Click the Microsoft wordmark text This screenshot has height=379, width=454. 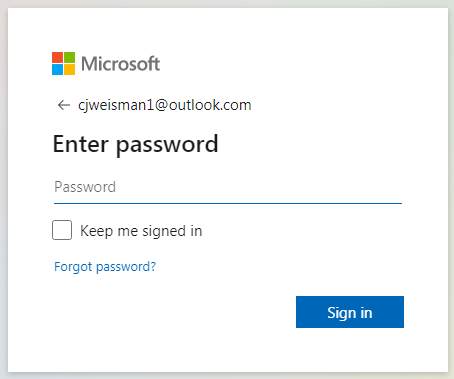click(x=120, y=64)
